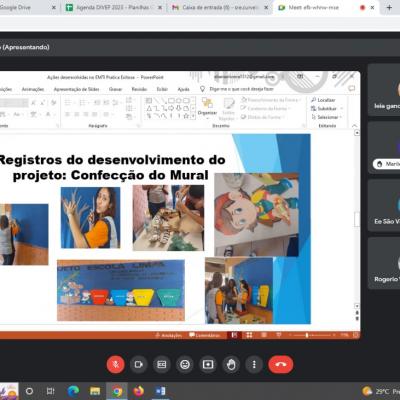Raise hand in the Meet call
Viewport: 400px width, 400px height.
231,364
